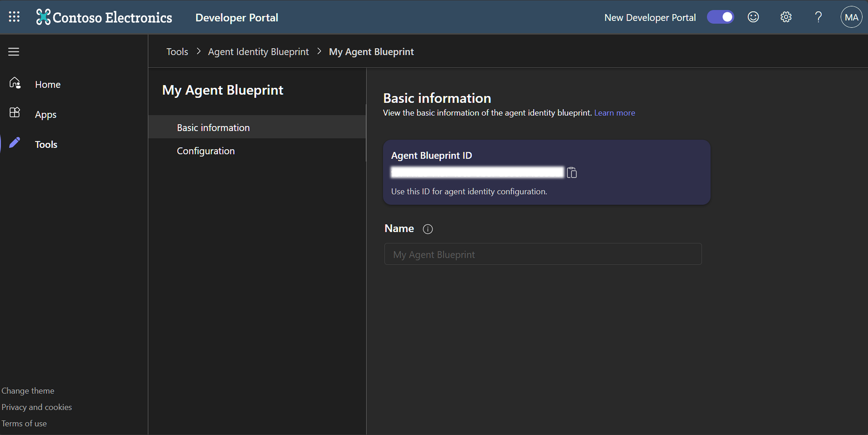Image resolution: width=868 pixels, height=435 pixels.
Task: Open Apps in the sidebar
Action: tap(45, 115)
